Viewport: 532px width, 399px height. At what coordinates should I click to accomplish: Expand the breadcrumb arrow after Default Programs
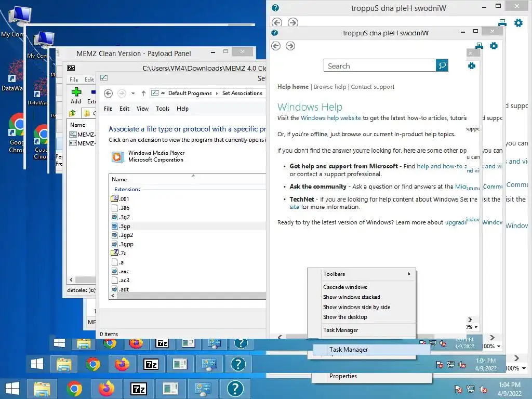[x=217, y=94]
